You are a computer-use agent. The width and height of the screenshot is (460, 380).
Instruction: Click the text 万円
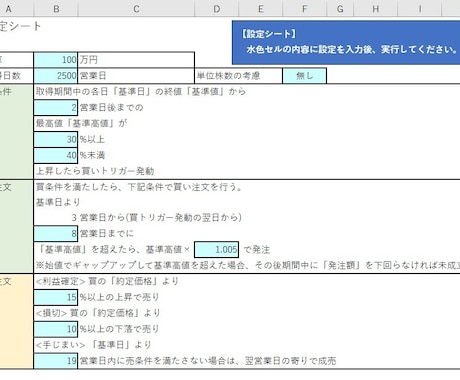pyautogui.click(x=89, y=60)
